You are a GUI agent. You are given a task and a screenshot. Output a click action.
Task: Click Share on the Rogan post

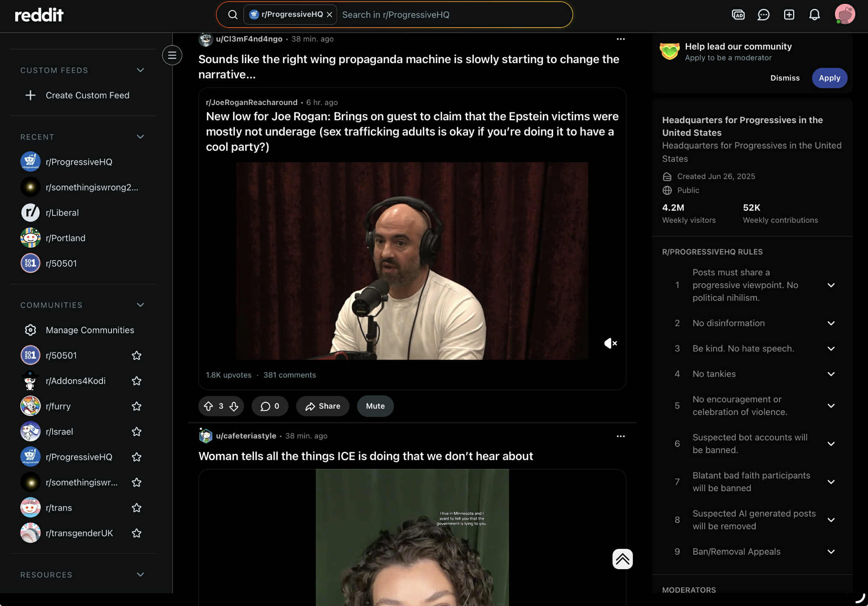click(x=323, y=406)
